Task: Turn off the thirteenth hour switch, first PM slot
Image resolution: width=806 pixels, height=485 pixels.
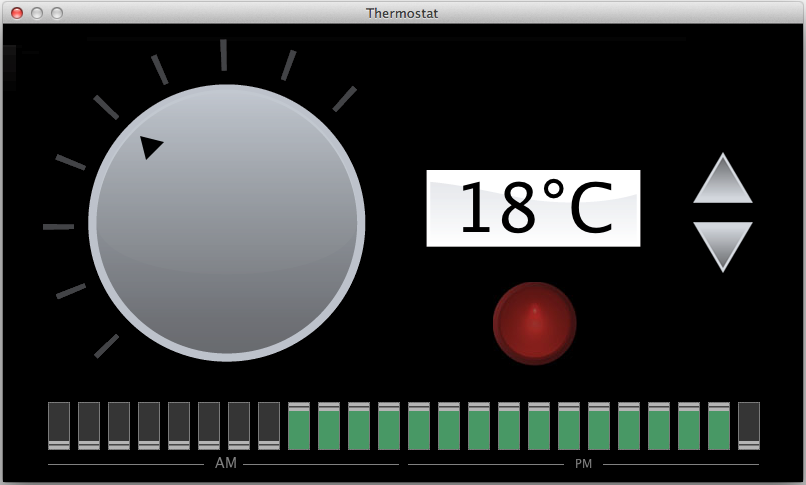Action: point(419,426)
